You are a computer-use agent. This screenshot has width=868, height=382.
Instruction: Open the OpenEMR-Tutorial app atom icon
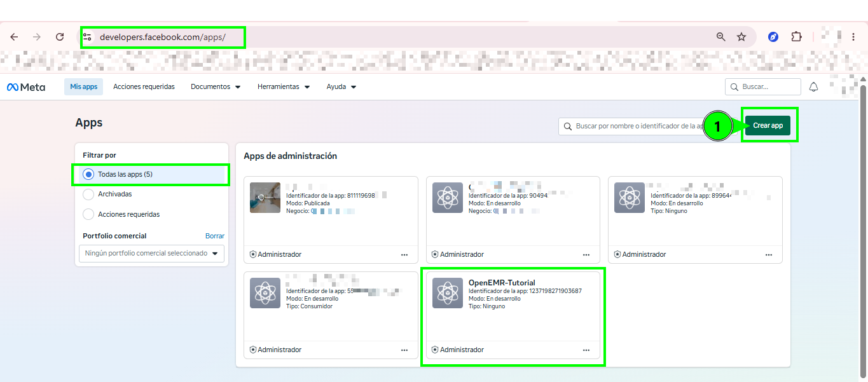448,294
